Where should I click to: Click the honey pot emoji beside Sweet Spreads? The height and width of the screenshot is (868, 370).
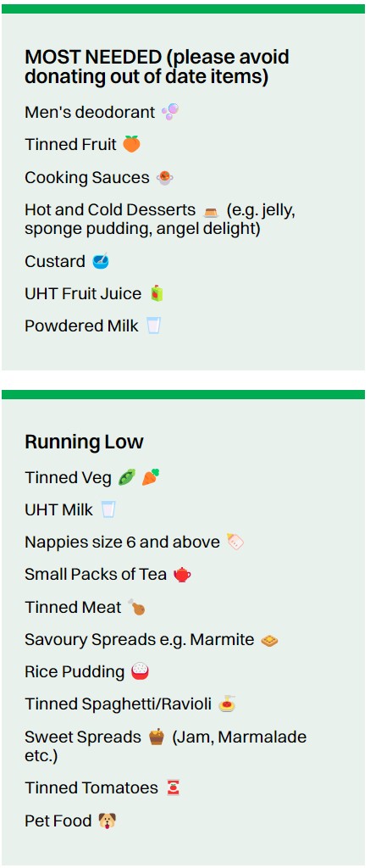point(157,737)
